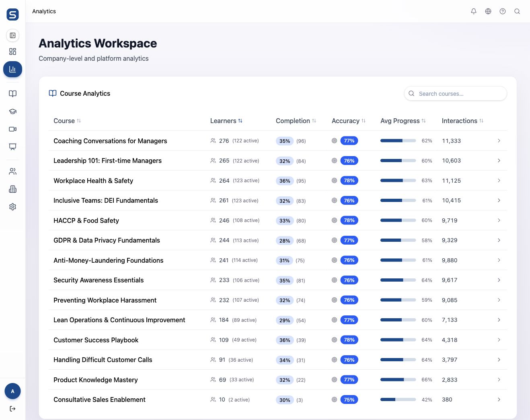The height and width of the screenshot is (420, 530).
Task: Click 28% completion badge in GDPR row
Action: pos(285,241)
